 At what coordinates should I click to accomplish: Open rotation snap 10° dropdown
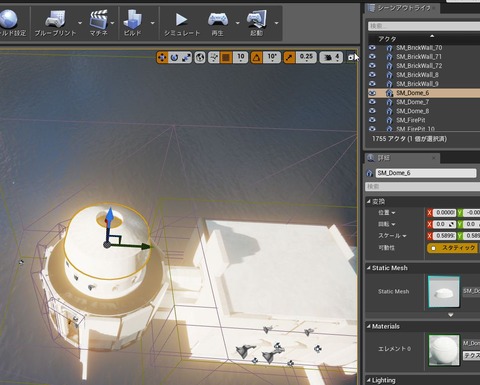[x=272, y=58]
